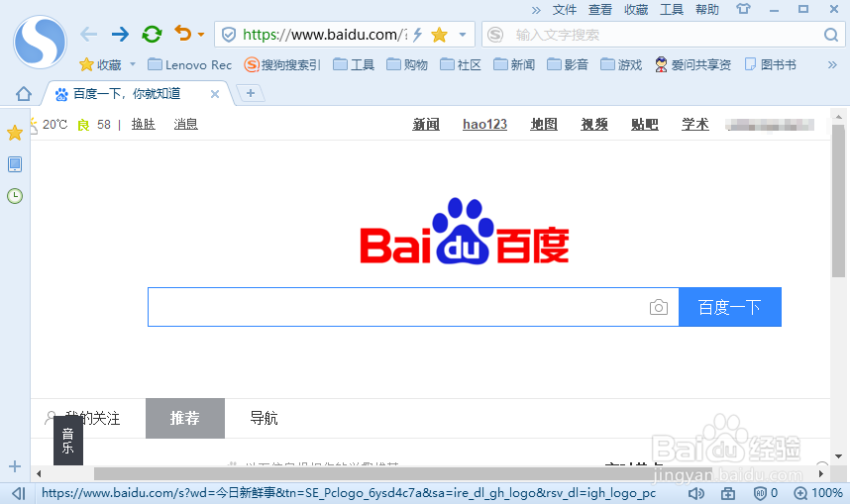Open the 新闻 bookmark folder
The width and height of the screenshot is (850, 504).
click(x=514, y=65)
